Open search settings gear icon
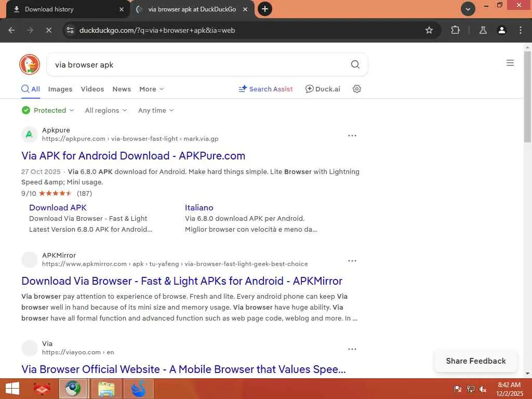This screenshot has width=532, height=399. [x=356, y=89]
